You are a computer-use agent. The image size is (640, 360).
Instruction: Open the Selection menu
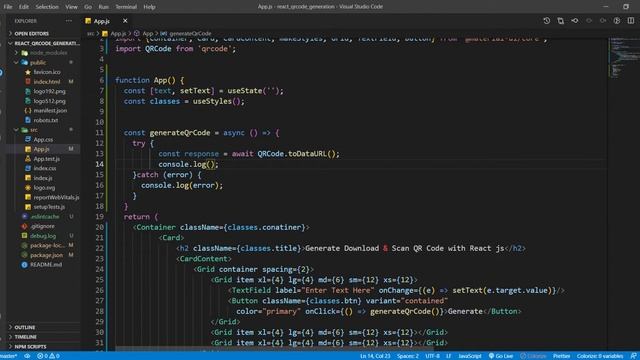pos(47,7)
